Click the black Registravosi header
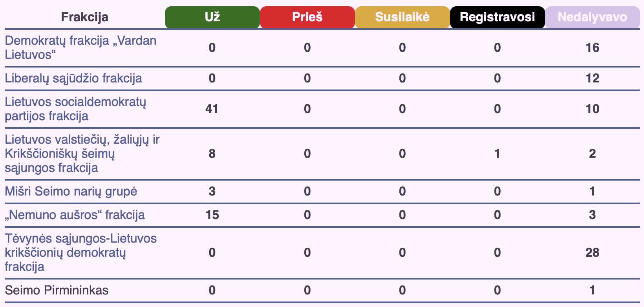Viewport: 644px width, 307px height. [x=497, y=17]
